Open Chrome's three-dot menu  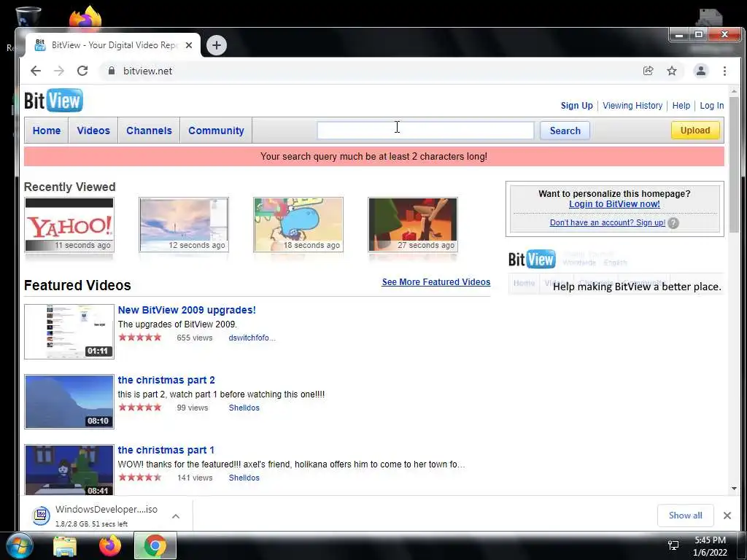[x=724, y=71]
